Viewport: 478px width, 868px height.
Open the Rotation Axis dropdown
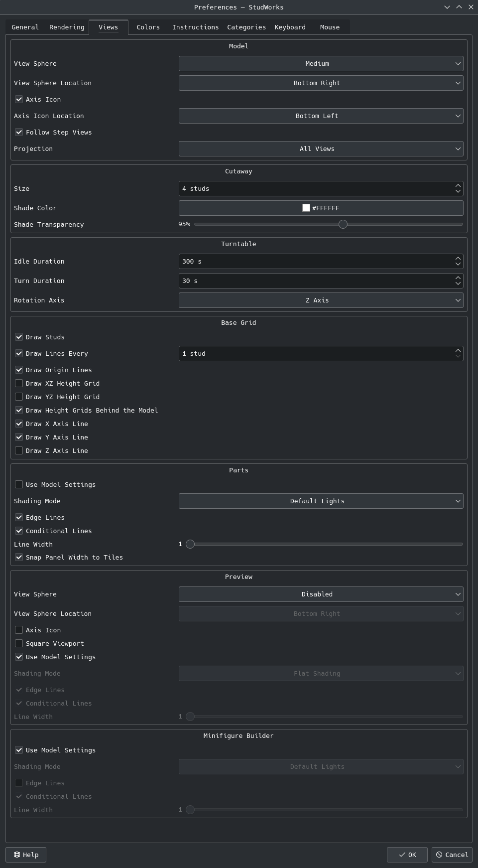[321, 300]
